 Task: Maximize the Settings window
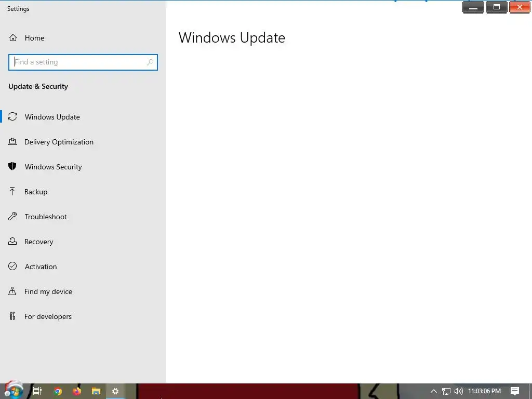click(496, 7)
